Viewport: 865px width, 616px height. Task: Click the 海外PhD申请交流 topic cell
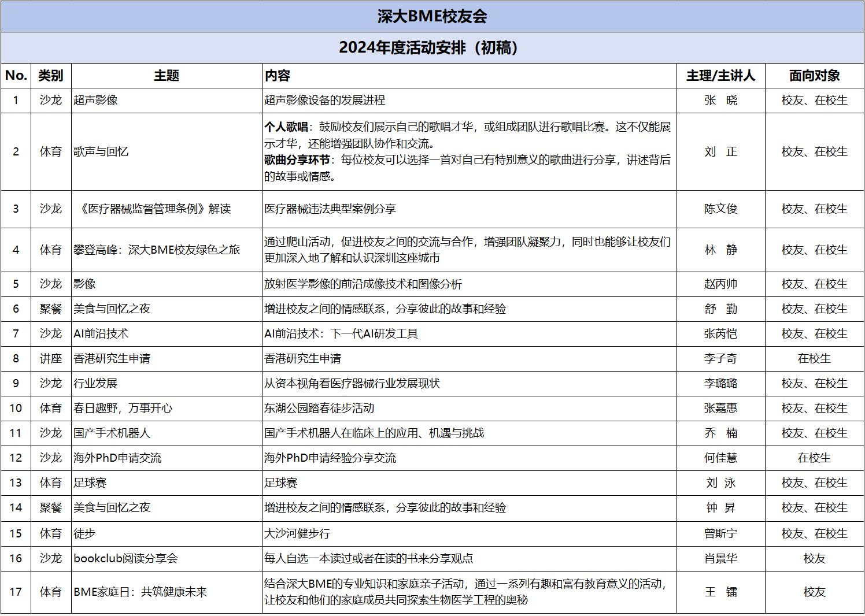(x=167, y=458)
